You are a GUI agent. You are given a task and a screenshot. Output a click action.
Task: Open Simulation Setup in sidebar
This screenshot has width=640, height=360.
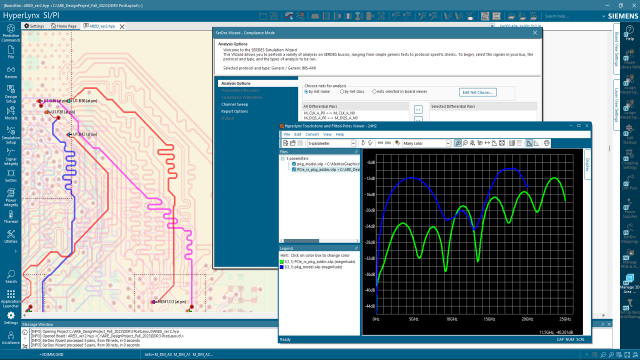click(x=11, y=135)
